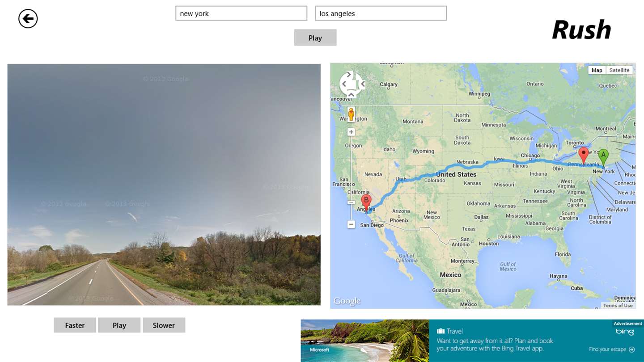This screenshot has width=644, height=362.
Task: Pan the map left with the arrow
Action: click(344, 84)
